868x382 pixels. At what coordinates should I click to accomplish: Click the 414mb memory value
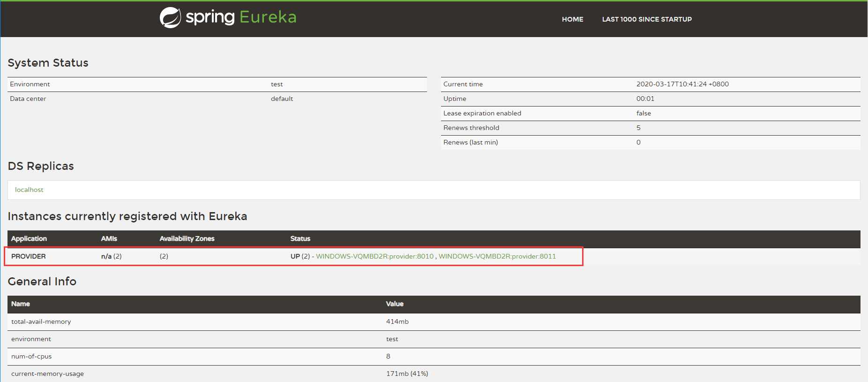click(x=397, y=321)
